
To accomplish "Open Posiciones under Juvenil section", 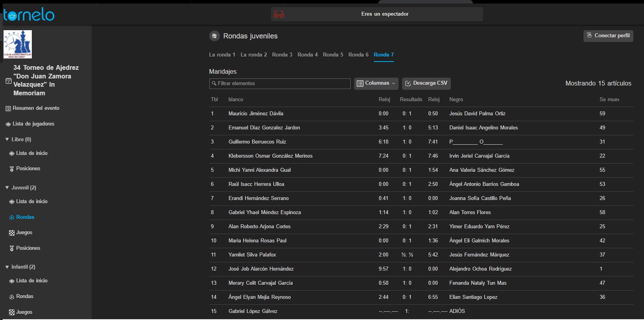I will pyautogui.click(x=28, y=248).
